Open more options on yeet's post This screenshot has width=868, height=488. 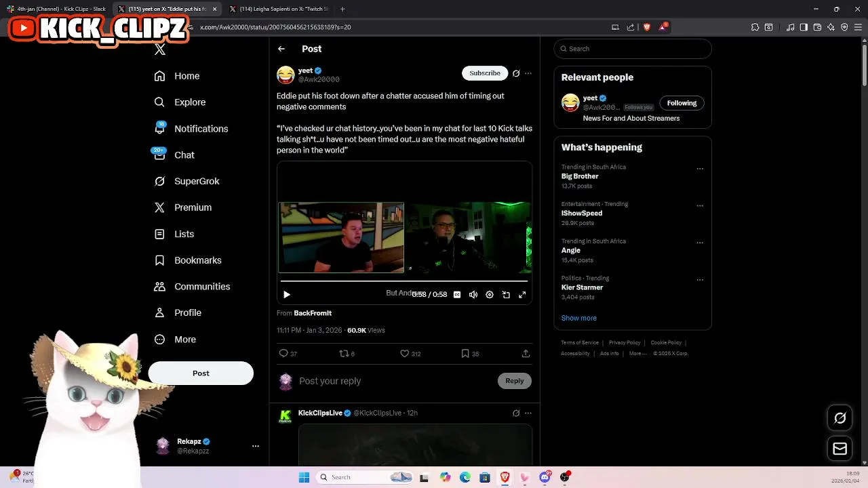coord(528,73)
